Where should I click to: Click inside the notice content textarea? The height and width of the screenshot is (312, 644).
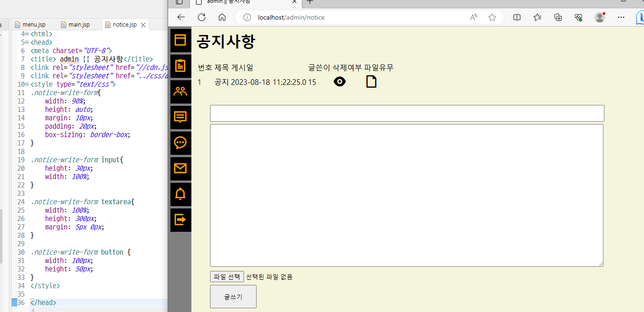click(407, 195)
